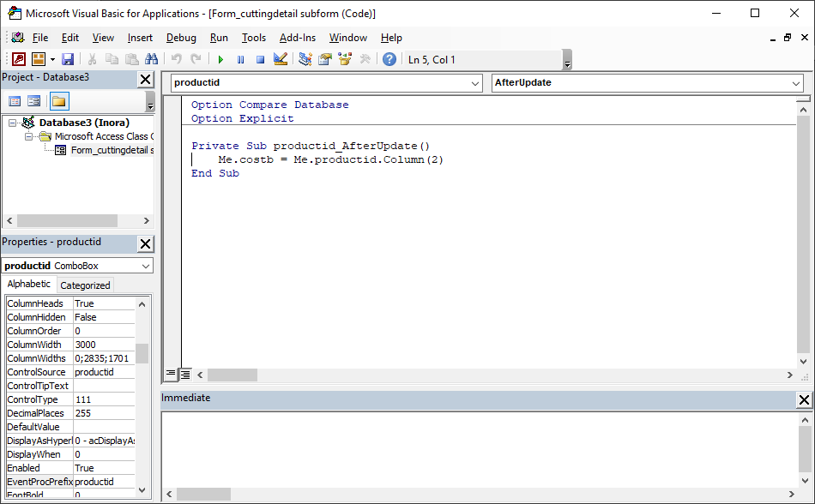Switch to the Categorized properties tab
815x504 pixels.
(x=85, y=285)
